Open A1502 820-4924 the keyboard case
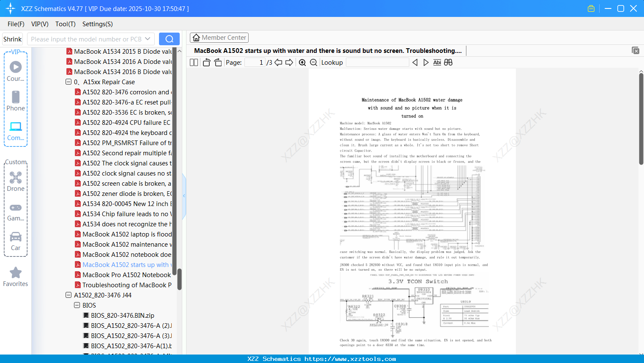The height and width of the screenshot is (363, 644). pyautogui.click(x=123, y=132)
